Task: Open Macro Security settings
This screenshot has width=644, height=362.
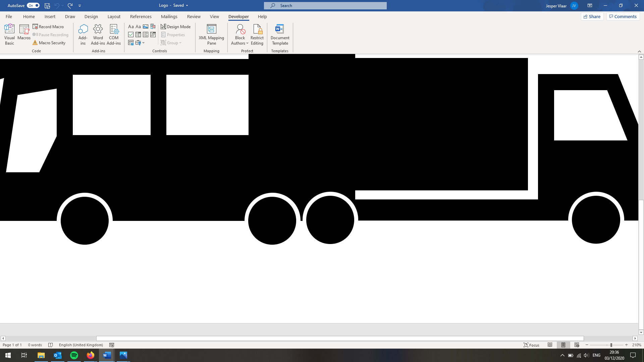Action: (49, 43)
